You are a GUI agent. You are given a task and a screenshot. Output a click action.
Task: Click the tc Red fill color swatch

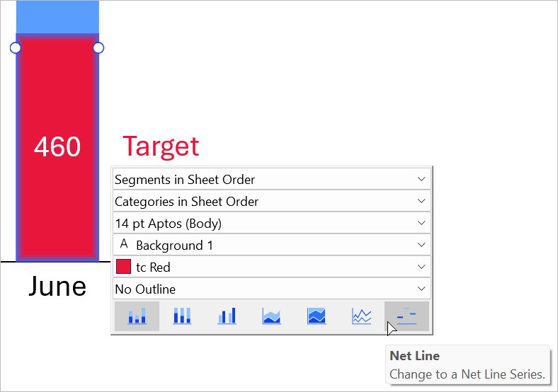pos(123,267)
